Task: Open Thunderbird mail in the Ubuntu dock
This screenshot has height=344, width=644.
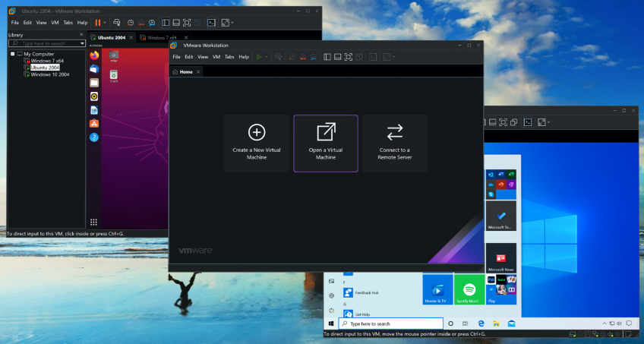Action: click(94, 68)
